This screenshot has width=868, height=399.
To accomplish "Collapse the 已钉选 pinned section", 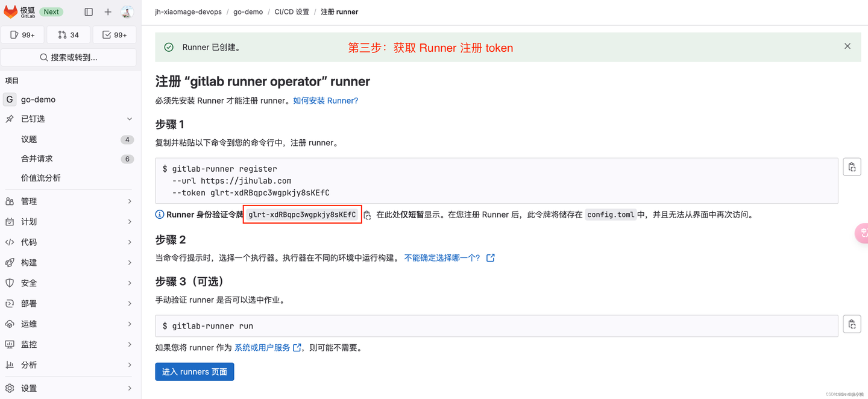I will pyautogui.click(x=130, y=119).
